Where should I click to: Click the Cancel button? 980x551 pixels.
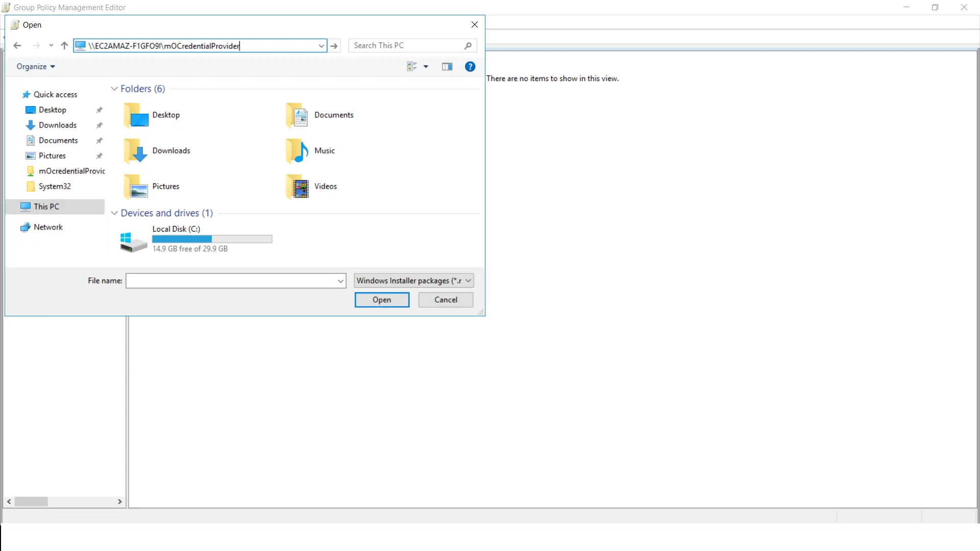pos(446,300)
